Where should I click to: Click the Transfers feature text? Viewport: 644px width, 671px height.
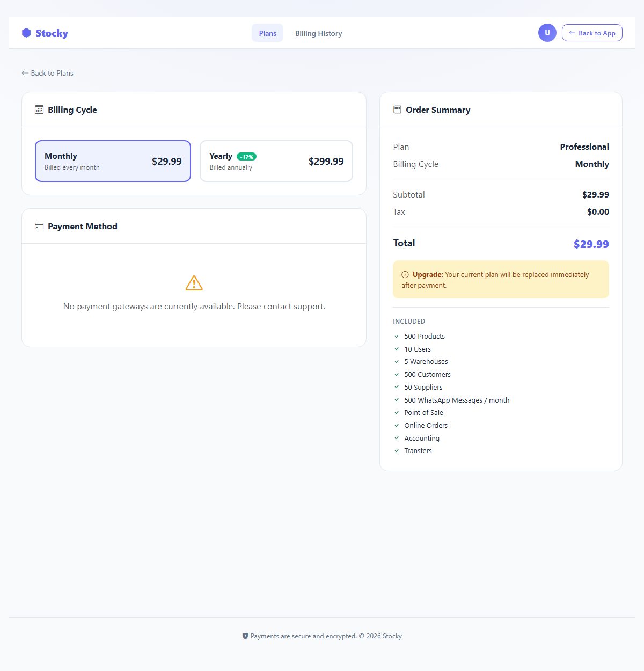418,451
